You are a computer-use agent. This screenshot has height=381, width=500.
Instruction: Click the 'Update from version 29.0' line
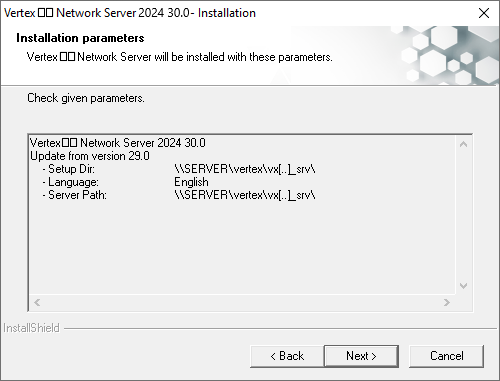click(x=90, y=156)
